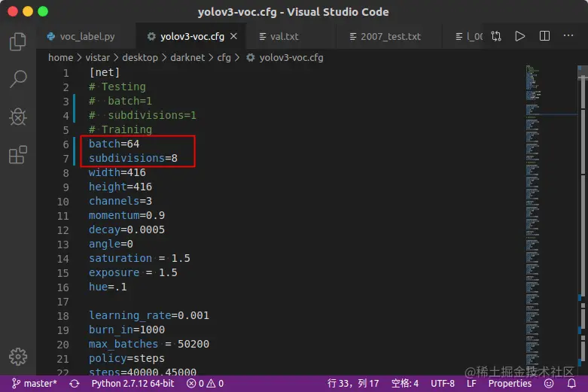Click the max_batches = 50200 line
588x392 pixels.
coord(149,344)
